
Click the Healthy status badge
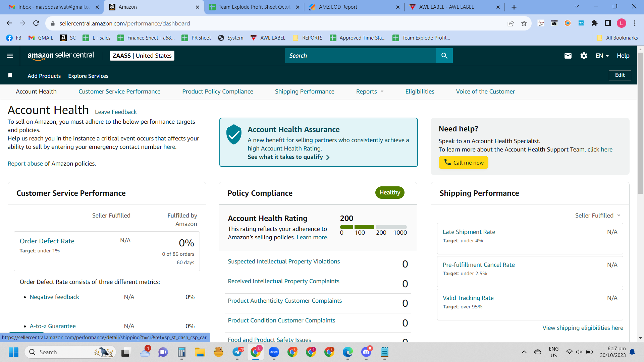(x=390, y=192)
